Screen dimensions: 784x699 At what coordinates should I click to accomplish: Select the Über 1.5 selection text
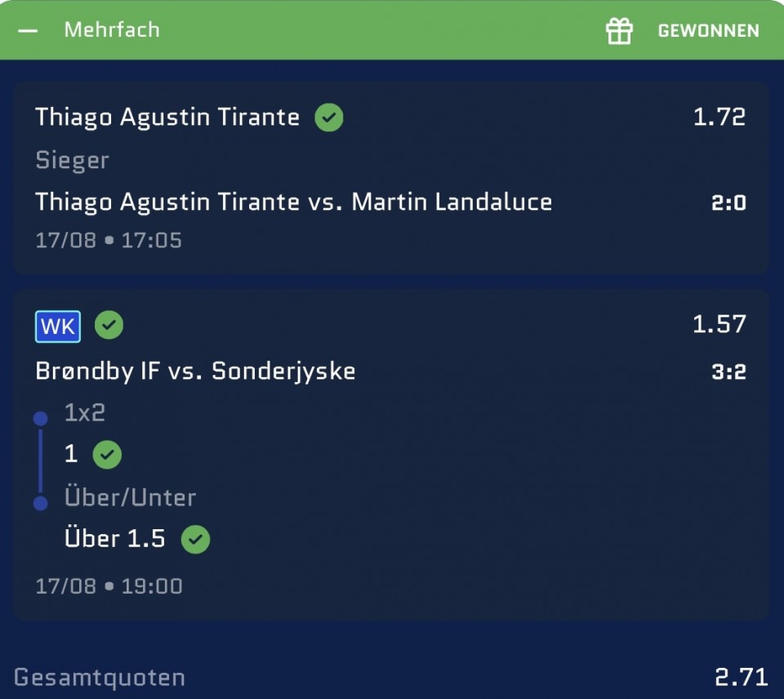coord(114,538)
